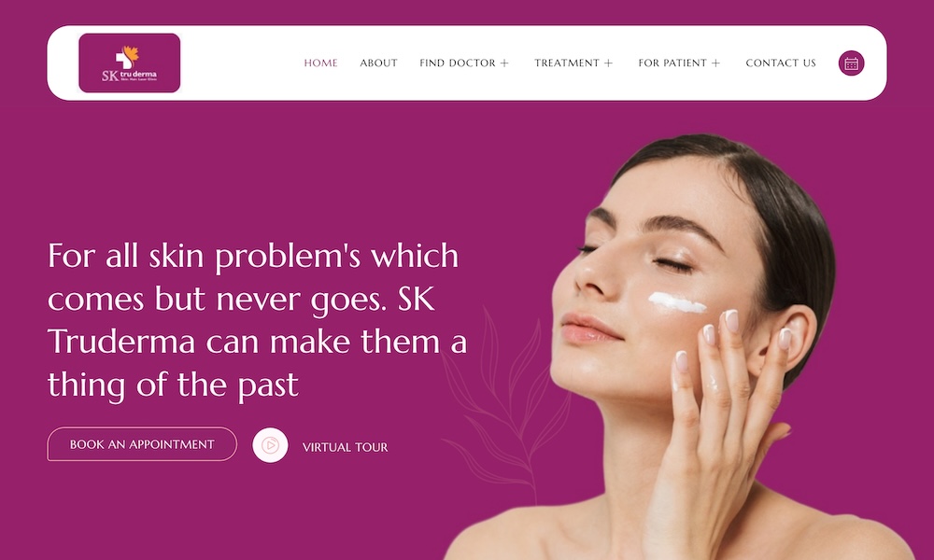The width and height of the screenshot is (934, 560).
Task: Open the About page link
Action: click(378, 63)
